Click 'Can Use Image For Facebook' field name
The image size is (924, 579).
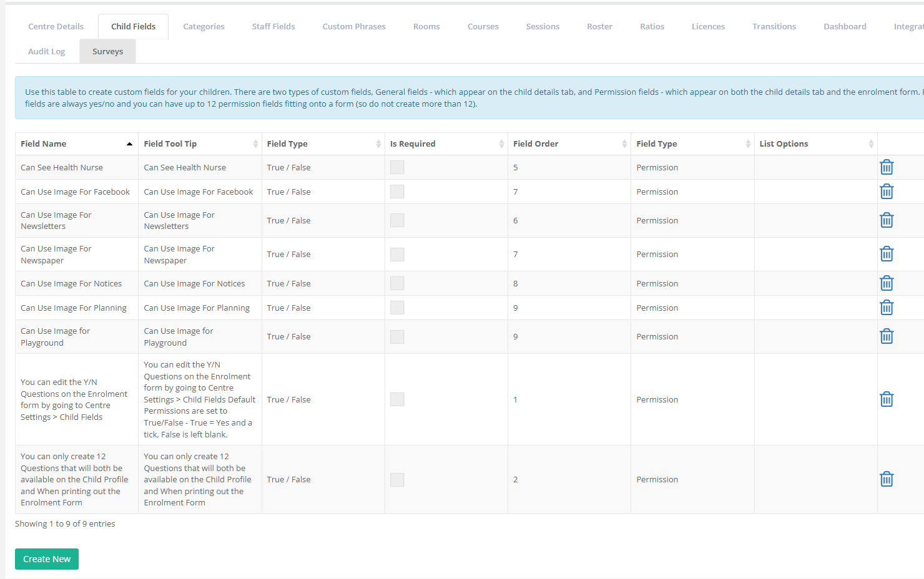(x=75, y=192)
